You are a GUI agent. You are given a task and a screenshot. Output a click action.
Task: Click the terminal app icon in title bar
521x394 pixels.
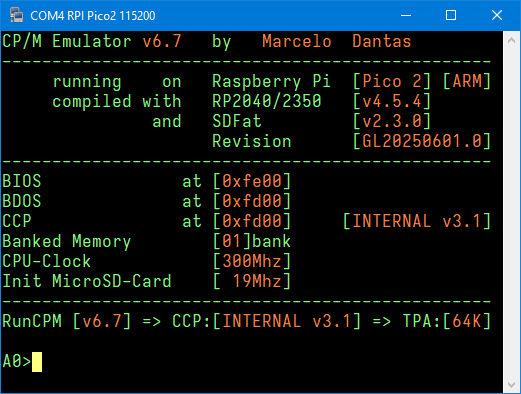pos(16,15)
